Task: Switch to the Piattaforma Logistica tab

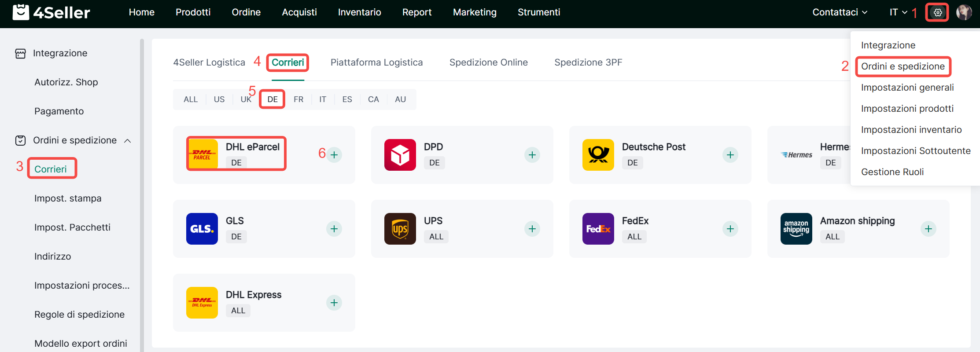Action: coord(376,62)
